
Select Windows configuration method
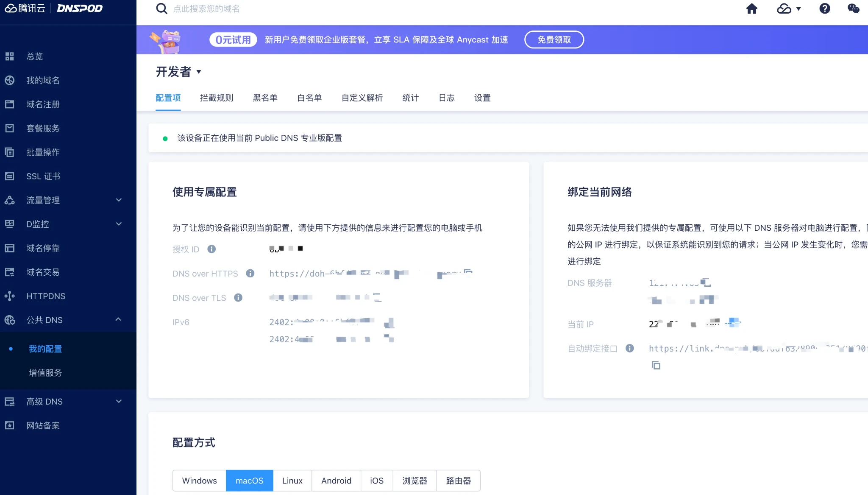click(x=199, y=481)
